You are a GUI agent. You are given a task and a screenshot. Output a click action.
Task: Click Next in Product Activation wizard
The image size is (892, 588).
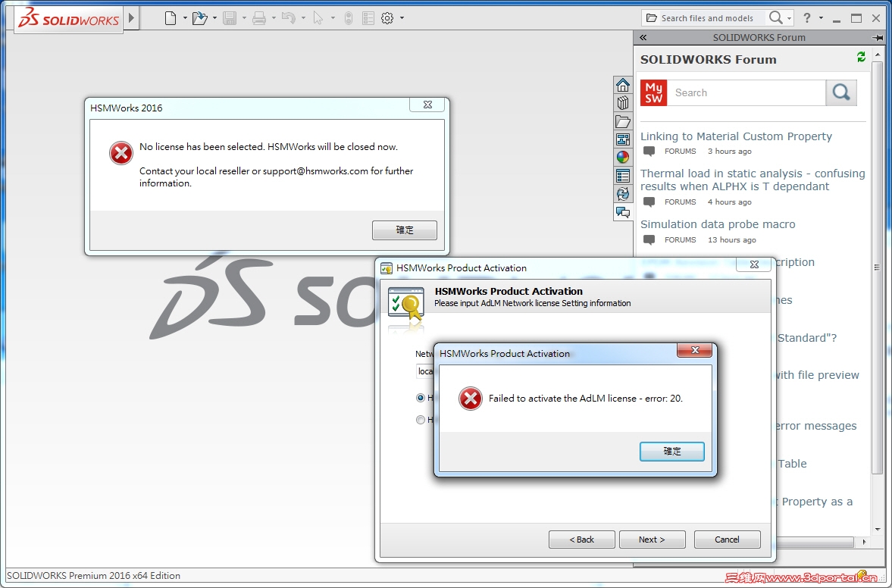click(x=652, y=540)
